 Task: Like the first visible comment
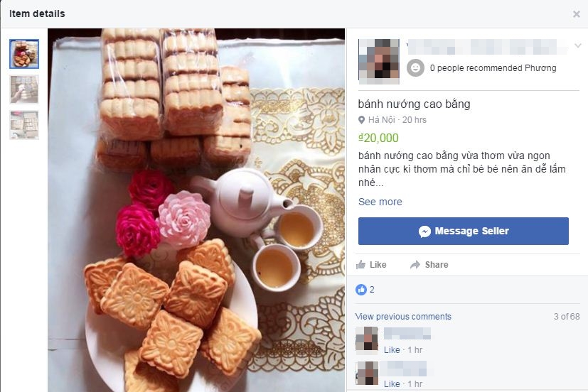click(x=392, y=349)
